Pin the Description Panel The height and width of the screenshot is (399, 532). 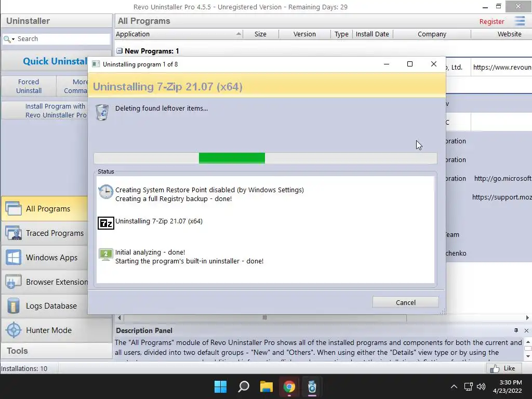[516, 330]
